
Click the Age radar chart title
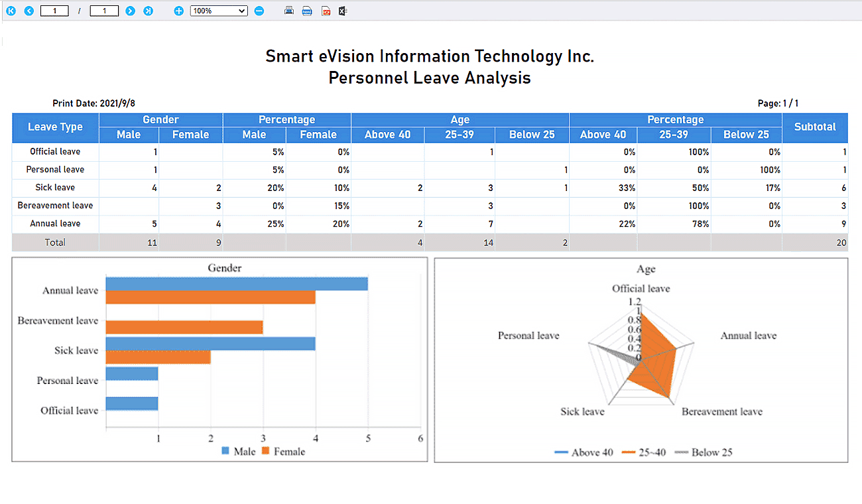click(x=646, y=269)
